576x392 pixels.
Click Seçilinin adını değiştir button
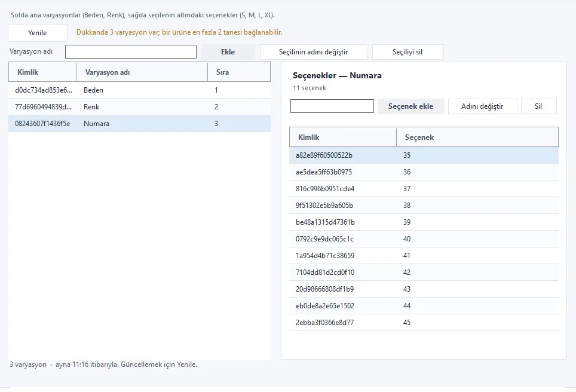313,52
